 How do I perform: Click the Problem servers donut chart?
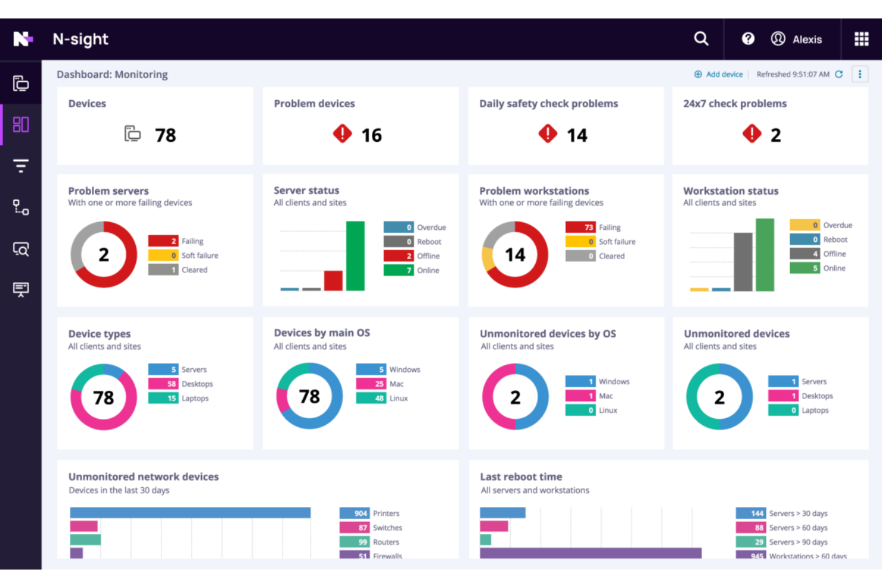104,255
